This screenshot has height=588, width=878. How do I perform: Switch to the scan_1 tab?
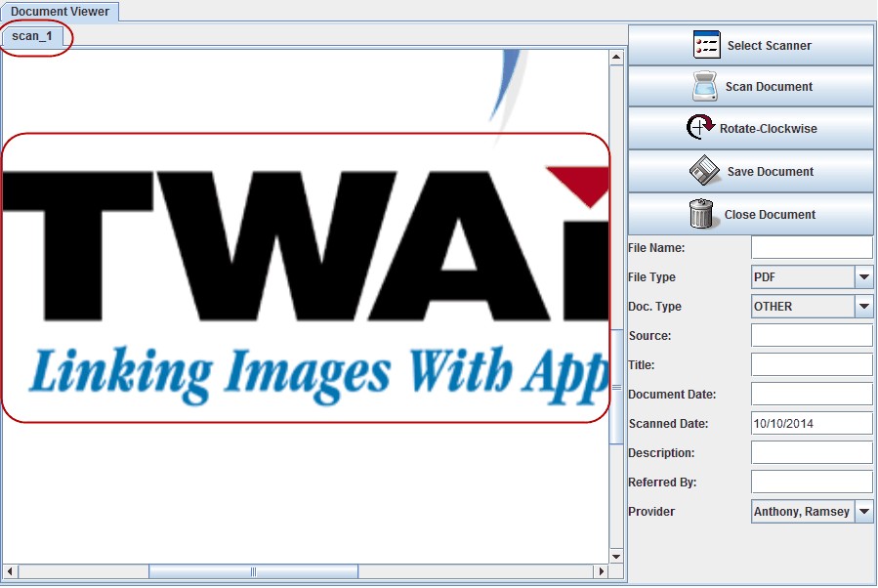point(32,36)
